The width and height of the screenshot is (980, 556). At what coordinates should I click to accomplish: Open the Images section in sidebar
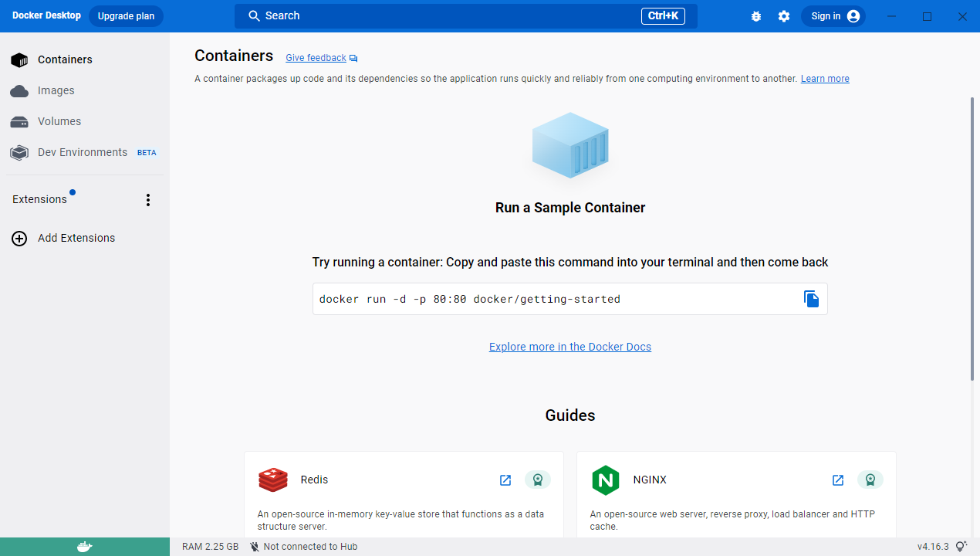(x=85, y=90)
